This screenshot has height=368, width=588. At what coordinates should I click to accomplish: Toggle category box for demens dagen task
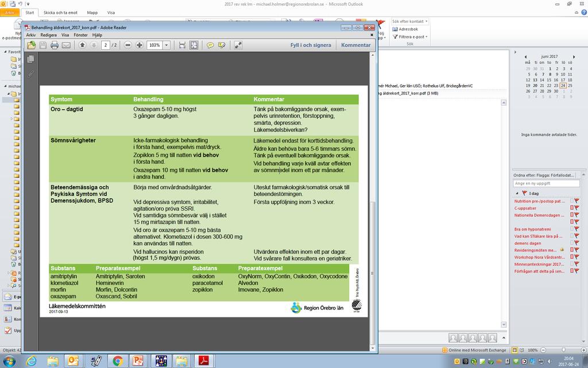coord(572,243)
